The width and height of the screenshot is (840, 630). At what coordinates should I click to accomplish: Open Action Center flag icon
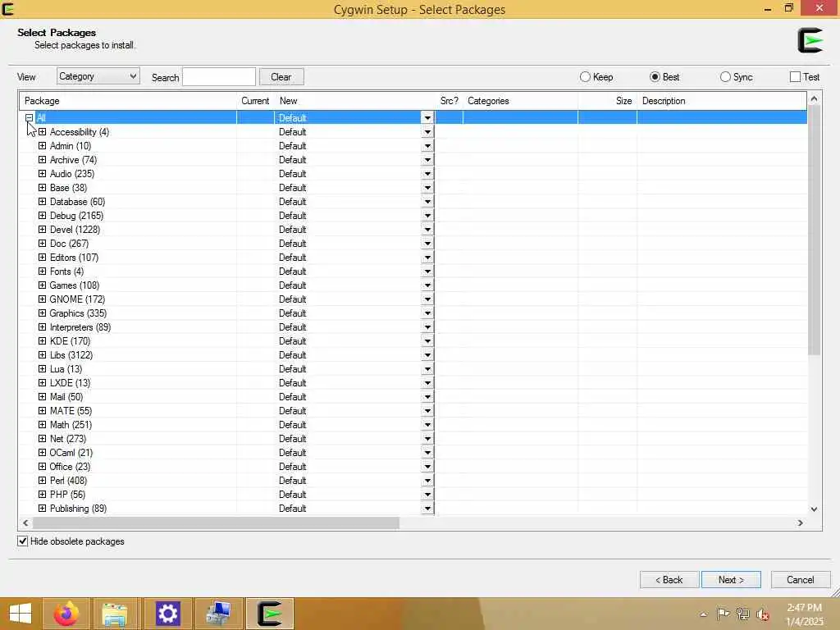coord(723,614)
